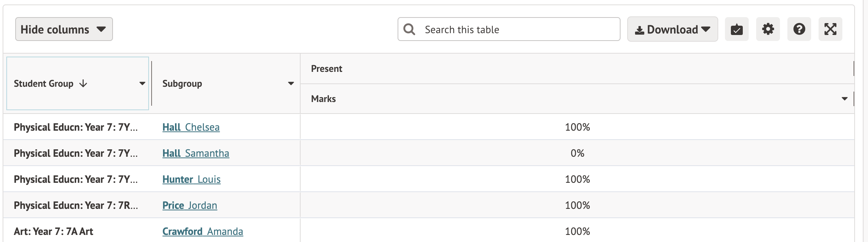
Task: Open Hall Samantha student link
Action: click(196, 153)
